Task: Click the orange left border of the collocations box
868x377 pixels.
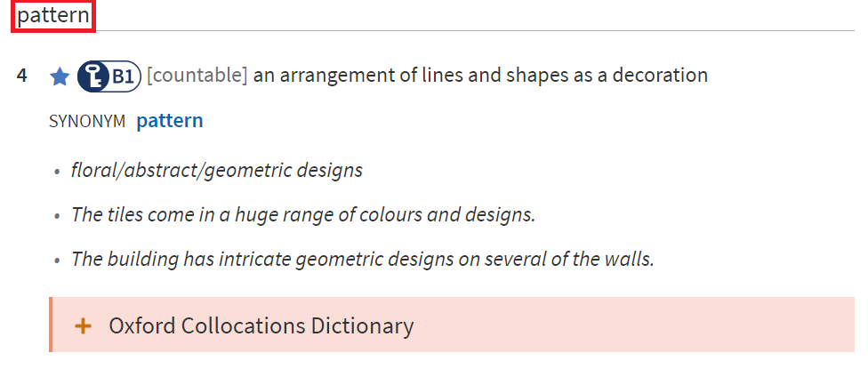Action: [51, 325]
